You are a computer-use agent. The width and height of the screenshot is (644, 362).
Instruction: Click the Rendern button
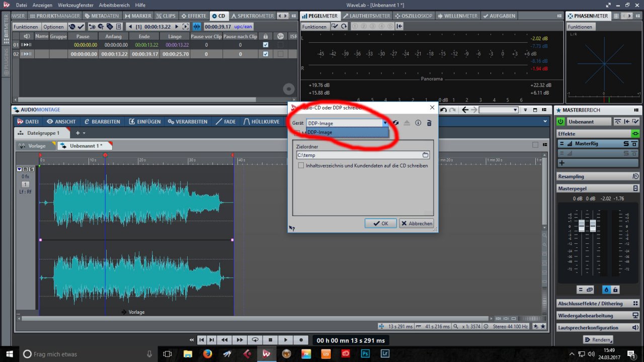click(x=598, y=340)
